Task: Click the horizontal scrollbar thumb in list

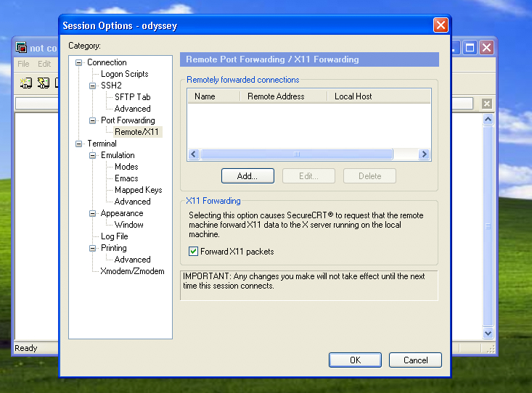Action: 297,154
